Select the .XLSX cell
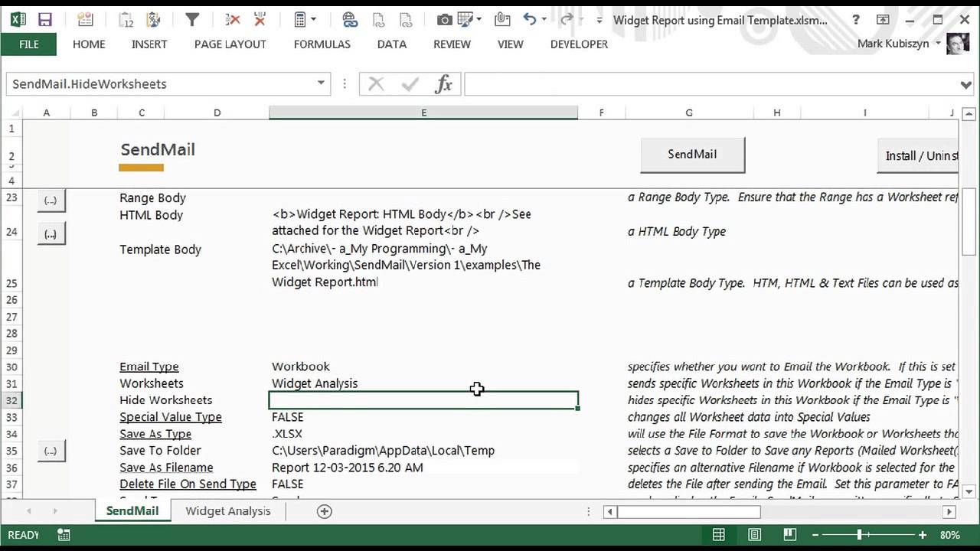Image resolution: width=980 pixels, height=551 pixels. tap(423, 434)
